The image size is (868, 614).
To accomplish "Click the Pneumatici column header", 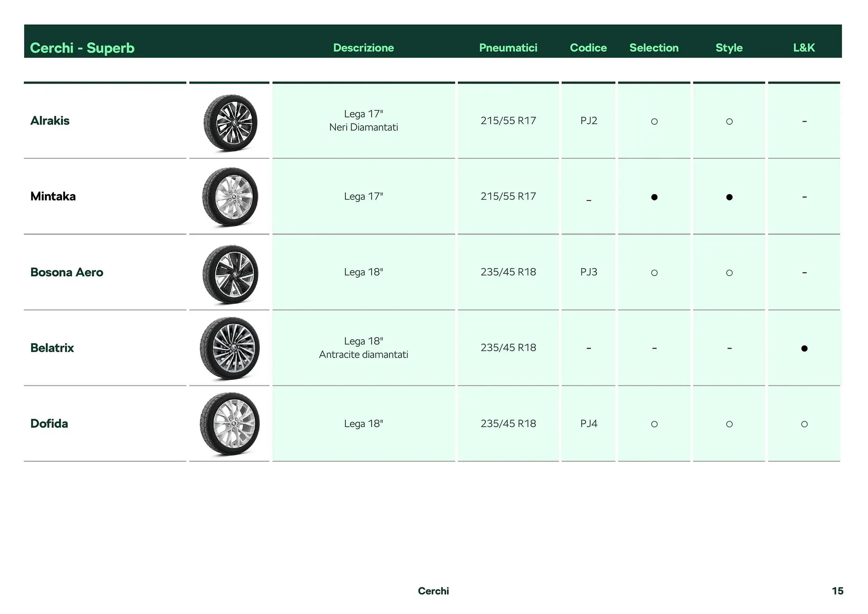I will 508,48.
